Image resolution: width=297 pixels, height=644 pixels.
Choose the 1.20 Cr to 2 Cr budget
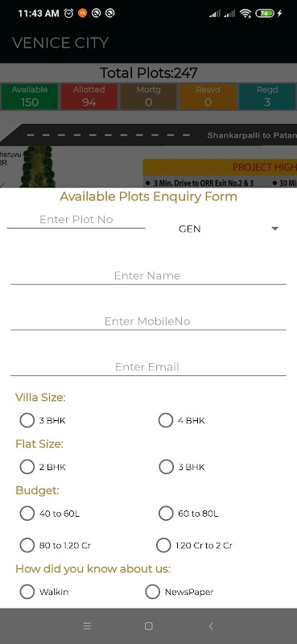click(x=194, y=546)
